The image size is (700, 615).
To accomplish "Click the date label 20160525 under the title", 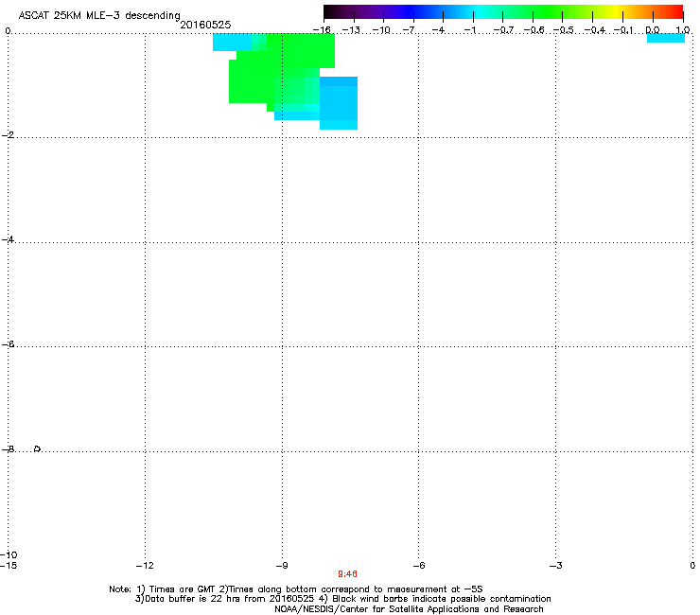I will [x=205, y=25].
